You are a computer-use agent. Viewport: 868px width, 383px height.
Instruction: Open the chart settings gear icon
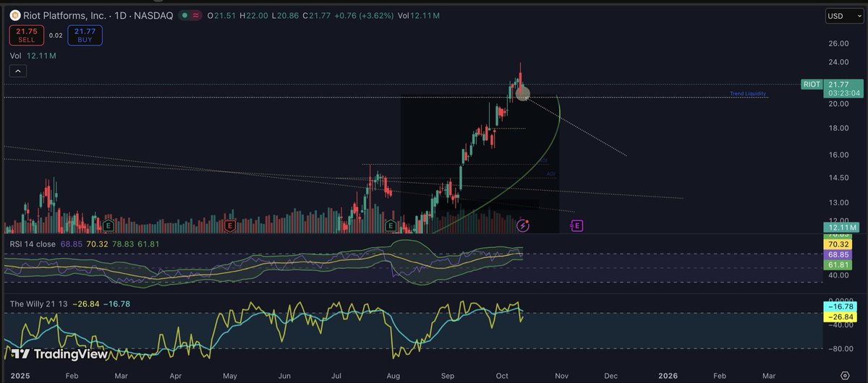(844, 375)
